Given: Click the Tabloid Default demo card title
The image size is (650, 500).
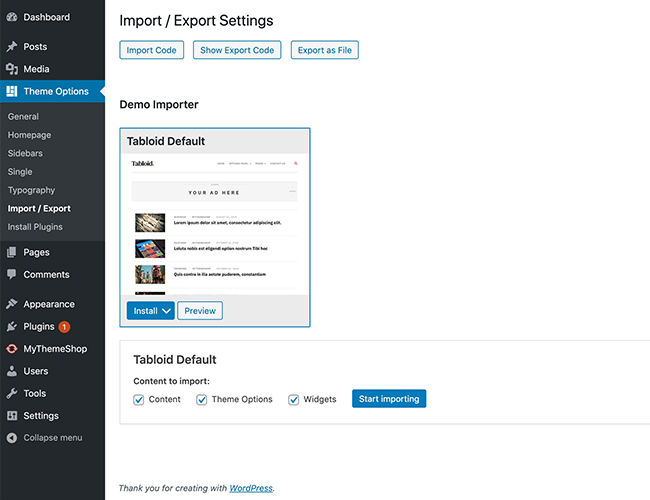Looking at the screenshot, I should (166, 141).
